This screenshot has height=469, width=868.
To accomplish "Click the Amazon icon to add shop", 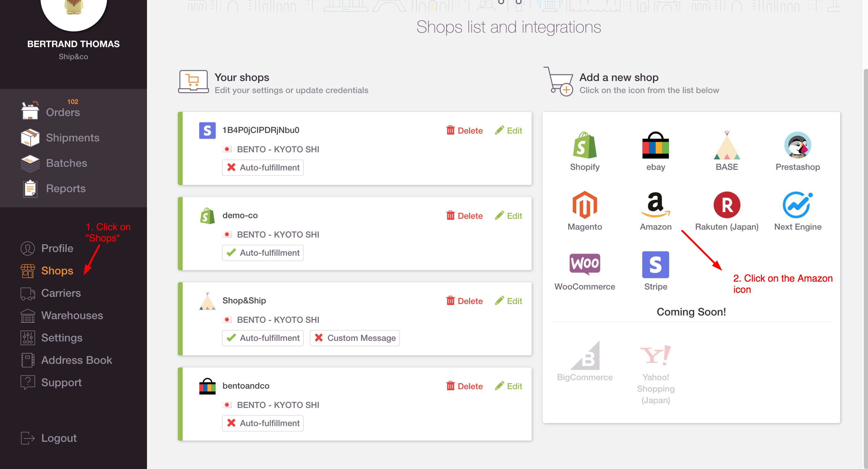I will 655,205.
